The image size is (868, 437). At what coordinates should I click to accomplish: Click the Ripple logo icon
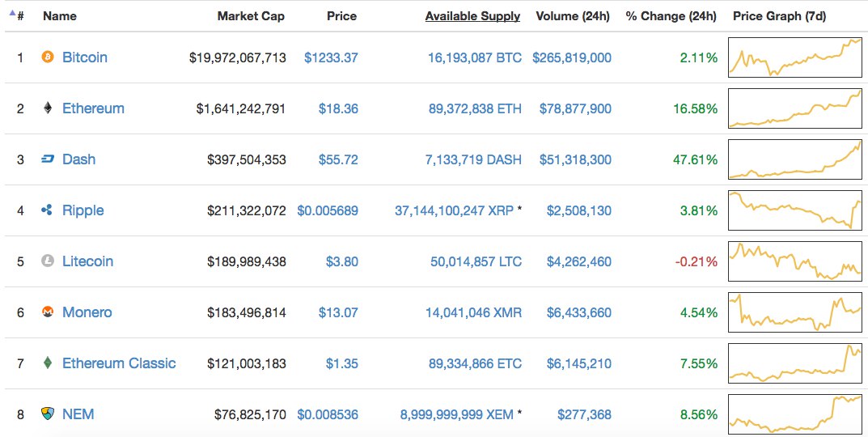(47, 210)
